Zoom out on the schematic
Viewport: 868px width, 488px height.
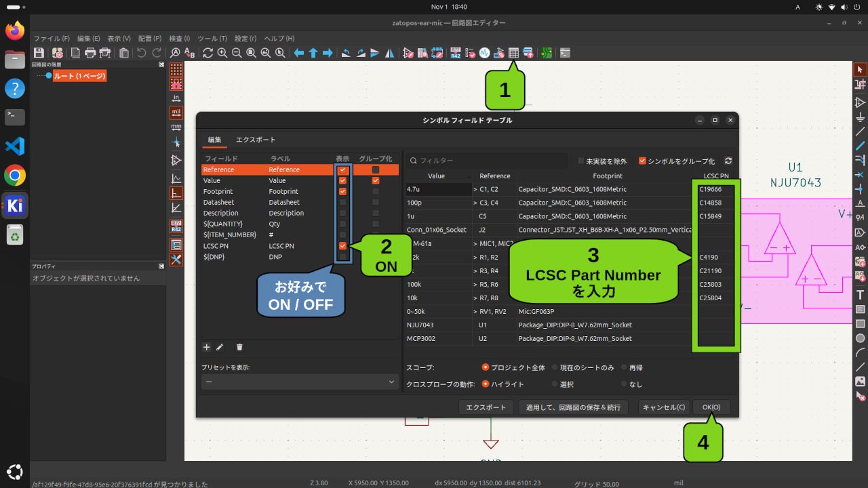point(237,52)
